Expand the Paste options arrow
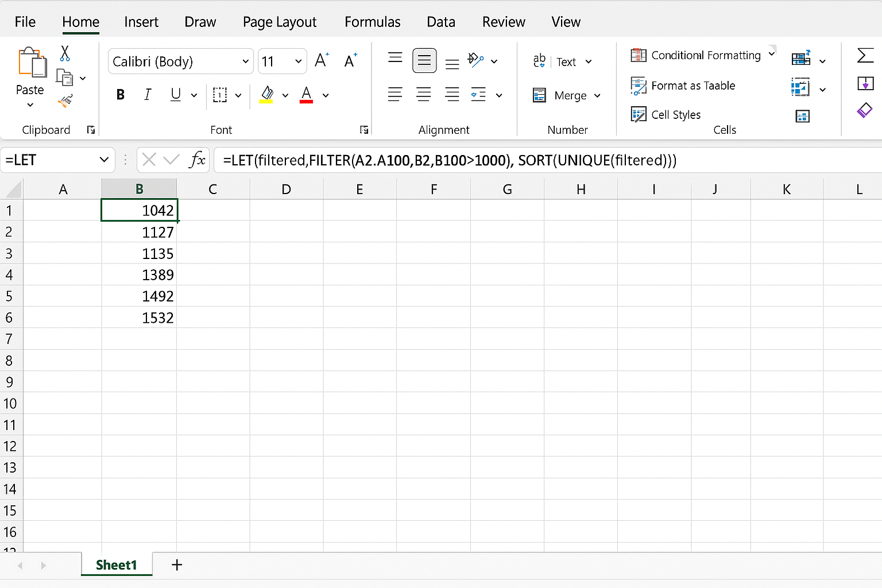The width and height of the screenshot is (882, 588). click(30, 105)
